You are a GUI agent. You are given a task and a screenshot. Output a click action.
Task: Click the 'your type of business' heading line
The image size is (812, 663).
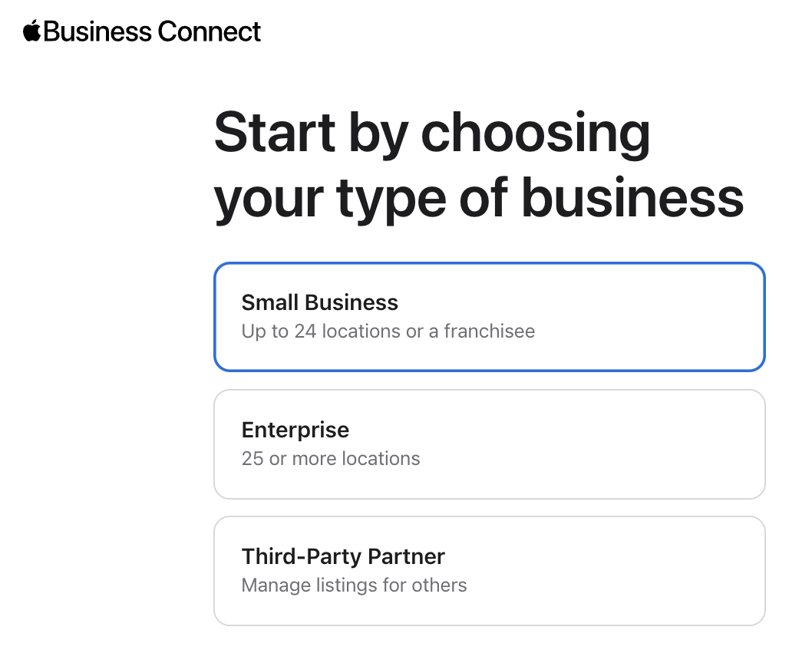(479, 200)
